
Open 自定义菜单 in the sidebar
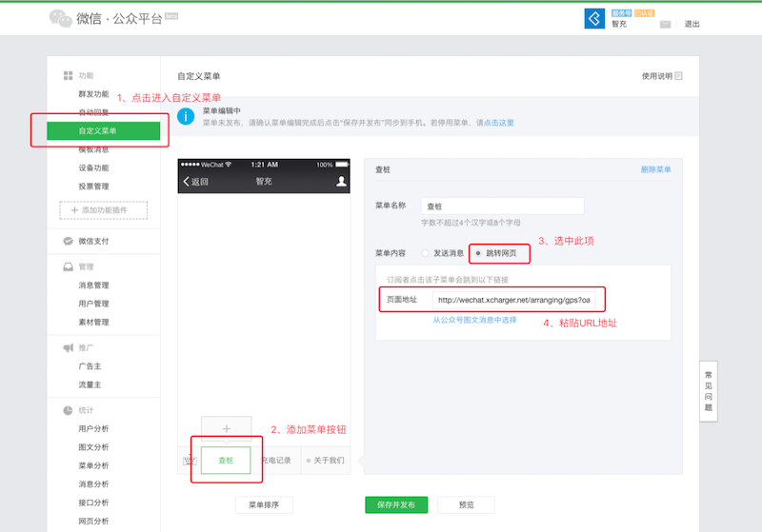[97, 130]
